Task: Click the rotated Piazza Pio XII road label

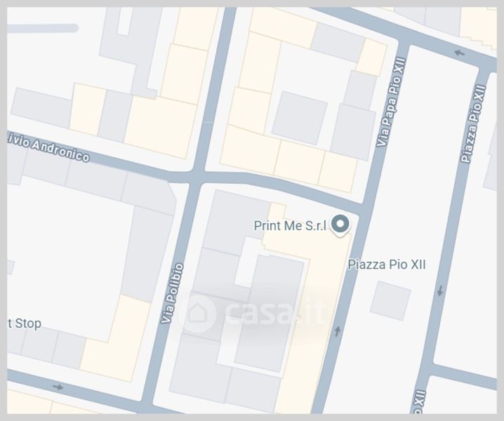Action: tap(473, 123)
